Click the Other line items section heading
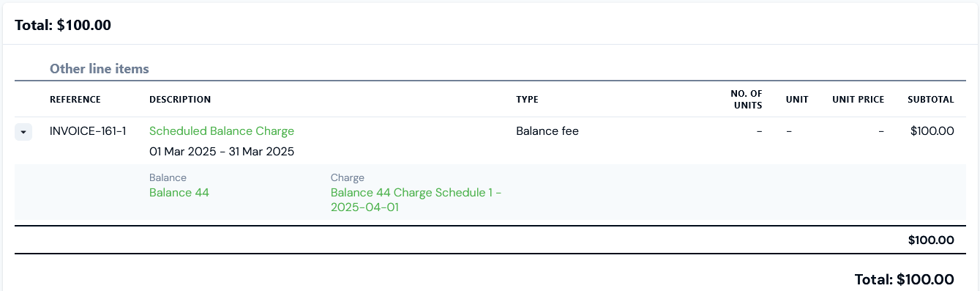This screenshot has width=980, height=291. [x=100, y=69]
